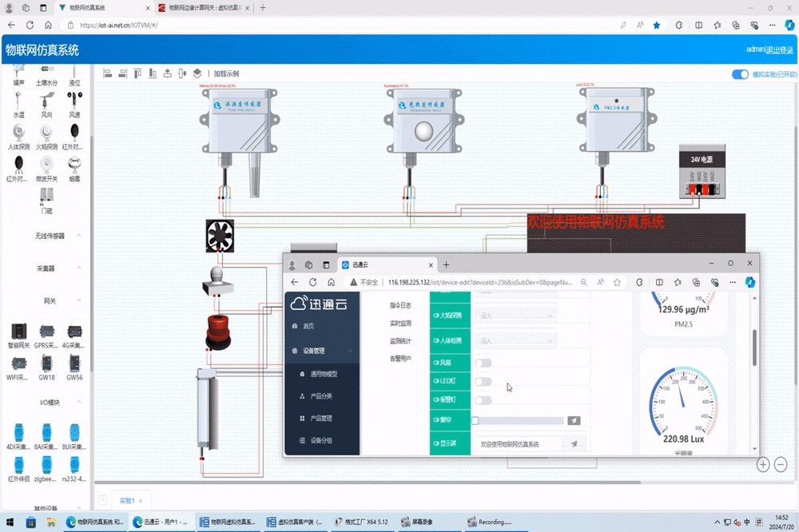Click the 加载示例 load example button
This screenshot has width=799, height=532.
point(226,73)
